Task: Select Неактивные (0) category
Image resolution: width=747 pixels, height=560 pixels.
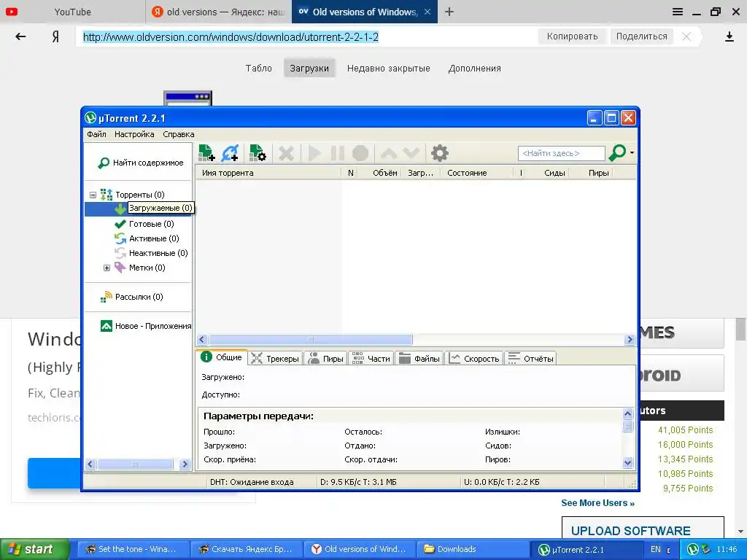Action: tap(151, 253)
